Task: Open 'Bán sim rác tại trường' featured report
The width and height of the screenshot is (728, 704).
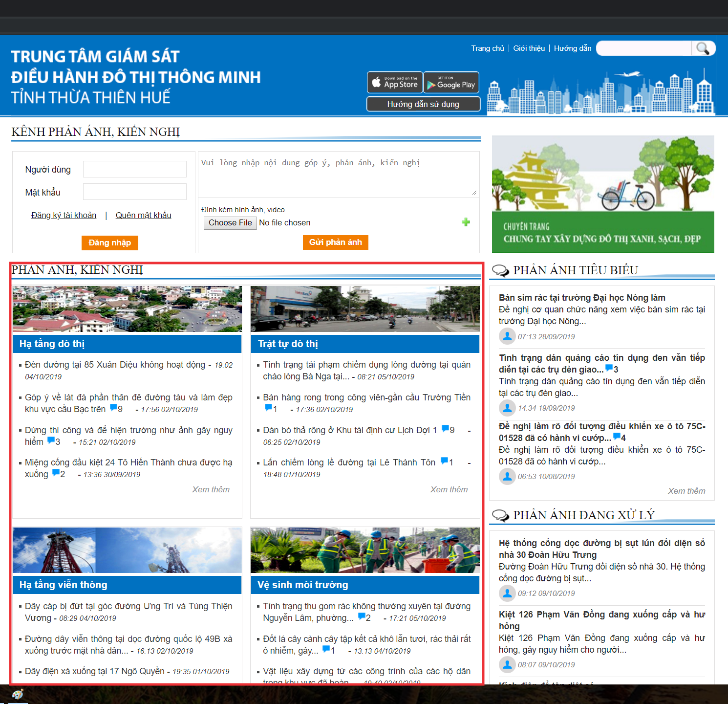Action: click(582, 298)
